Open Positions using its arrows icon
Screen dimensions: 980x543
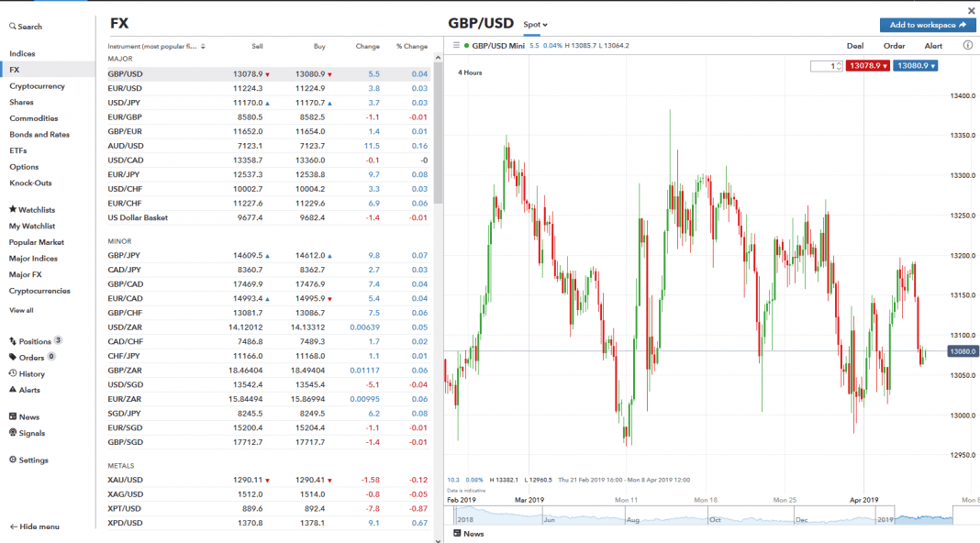coord(13,341)
